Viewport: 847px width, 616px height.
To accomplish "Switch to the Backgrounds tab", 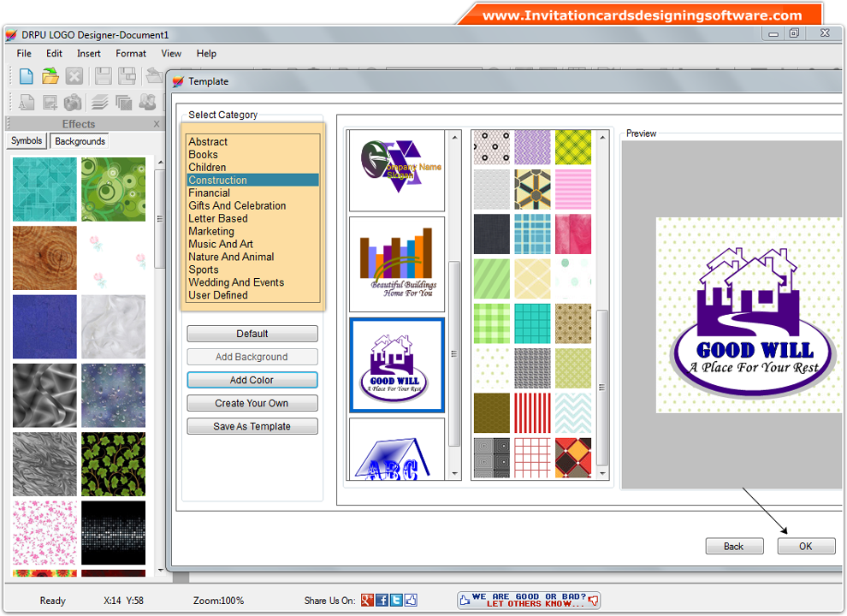I will pos(79,140).
